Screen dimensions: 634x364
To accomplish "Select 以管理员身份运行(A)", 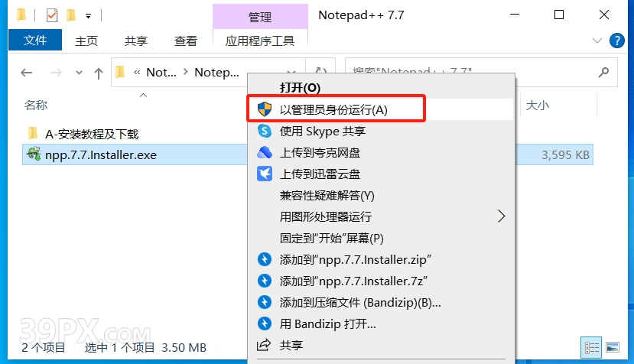I will (x=333, y=109).
